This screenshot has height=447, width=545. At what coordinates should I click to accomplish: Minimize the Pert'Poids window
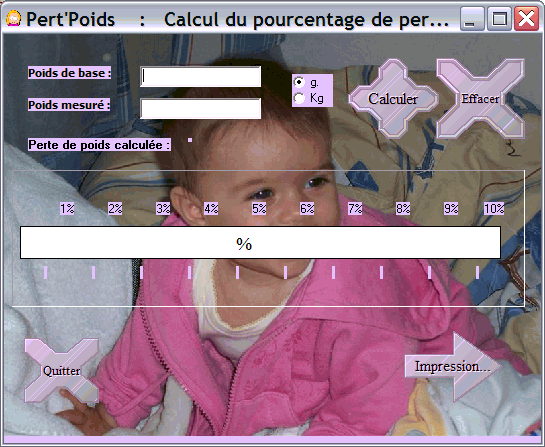click(x=472, y=19)
